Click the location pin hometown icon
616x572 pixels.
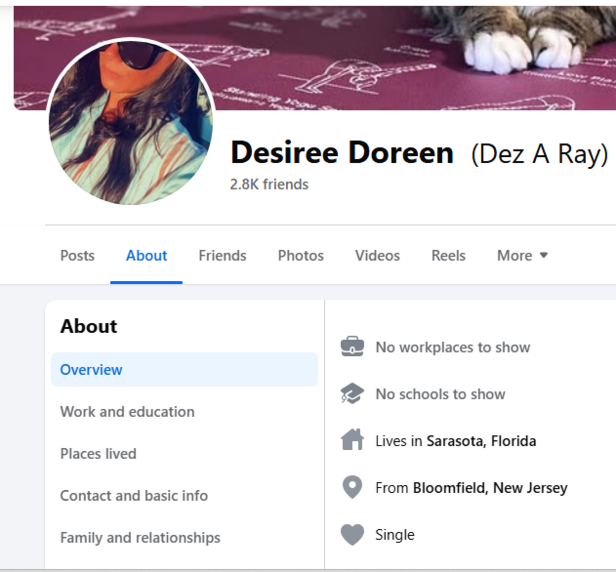[352, 487]
